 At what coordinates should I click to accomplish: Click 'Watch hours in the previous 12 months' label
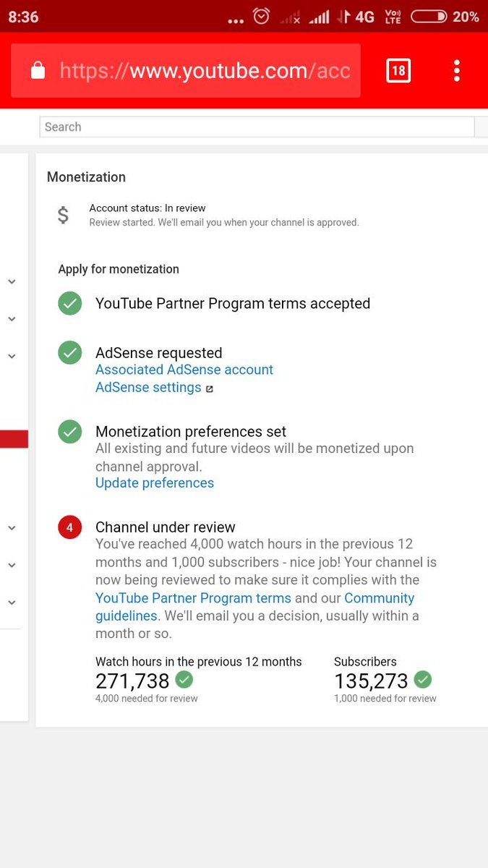tap(199, 661)
